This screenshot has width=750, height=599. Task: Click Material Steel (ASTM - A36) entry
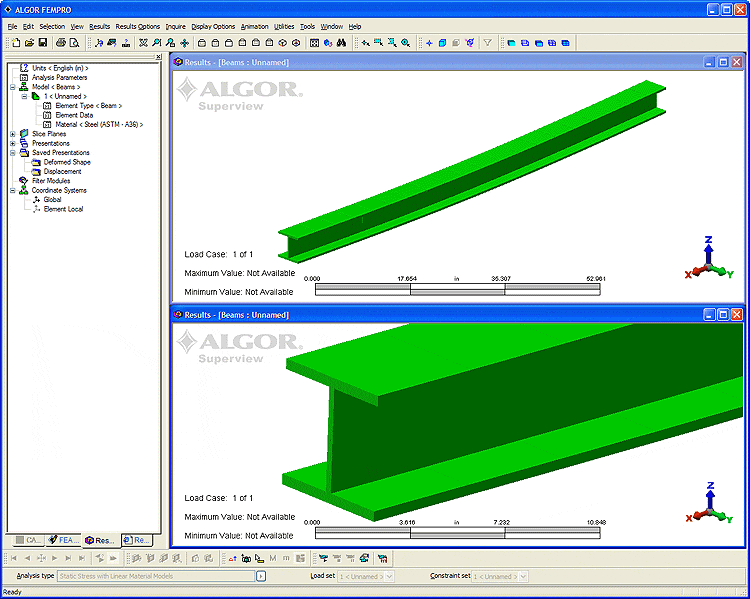coord(99,124)
